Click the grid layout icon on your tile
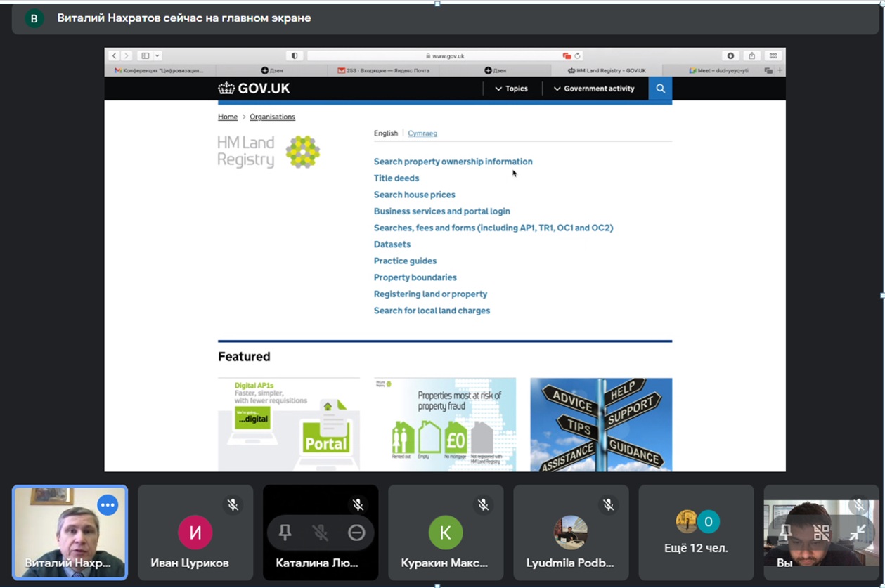Viewport: 885px width, 588px height. click(x=821, y=533)
